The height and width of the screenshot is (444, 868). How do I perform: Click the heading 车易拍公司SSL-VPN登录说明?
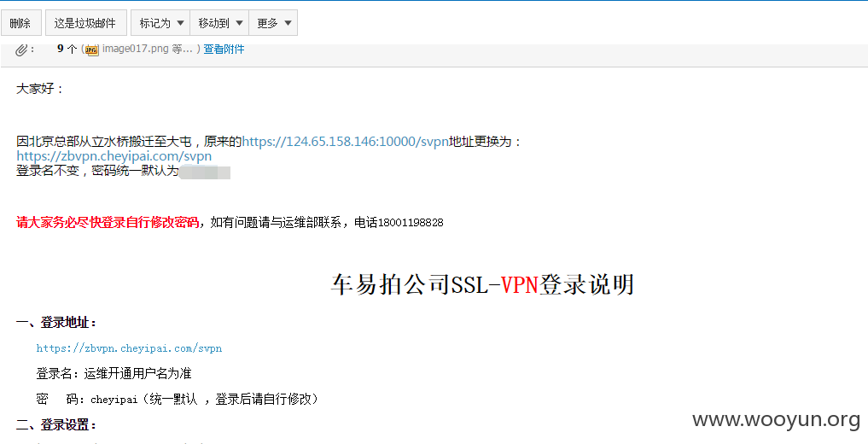click(482, 285)
